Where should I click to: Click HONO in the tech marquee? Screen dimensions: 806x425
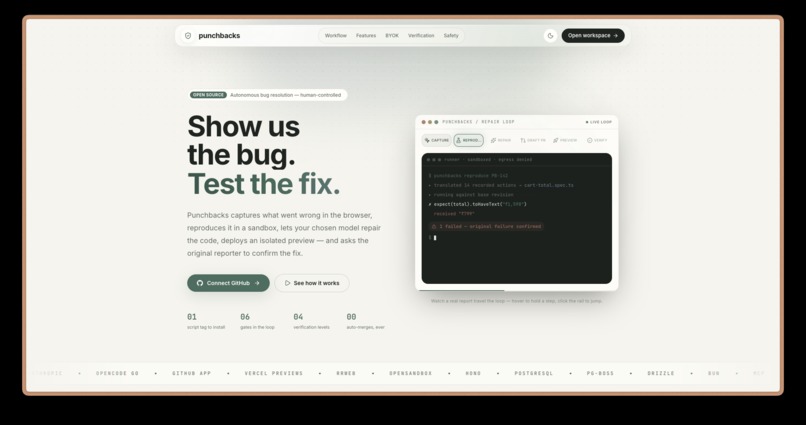tap(473, 374)
